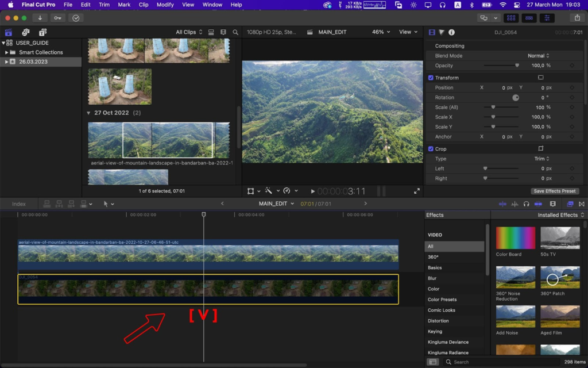Screen dimensions: 588x368
Task: Click connect clip to primary storyline button
Action: coord(47,204)
